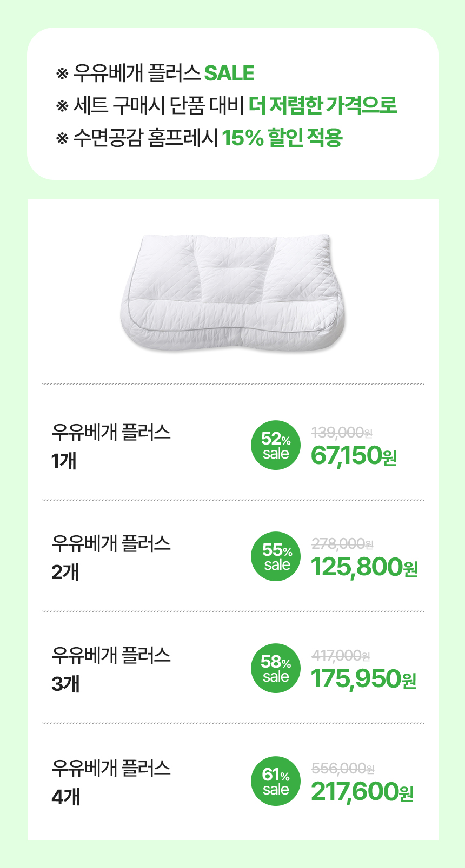Click the green SALE headline text
Viewport: 465px width, 868px height.
[229, 73]
